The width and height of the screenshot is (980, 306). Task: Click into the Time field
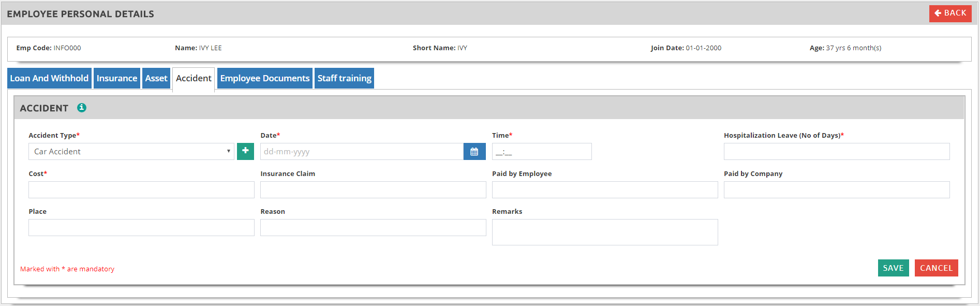point(542,152)
